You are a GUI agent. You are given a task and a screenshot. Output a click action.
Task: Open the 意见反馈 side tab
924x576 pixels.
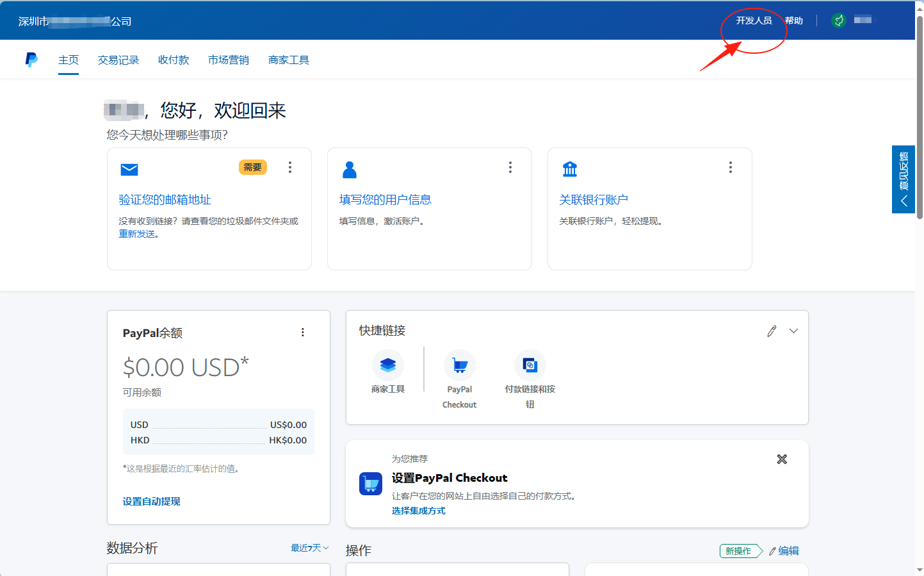click(x=904, y=179)
